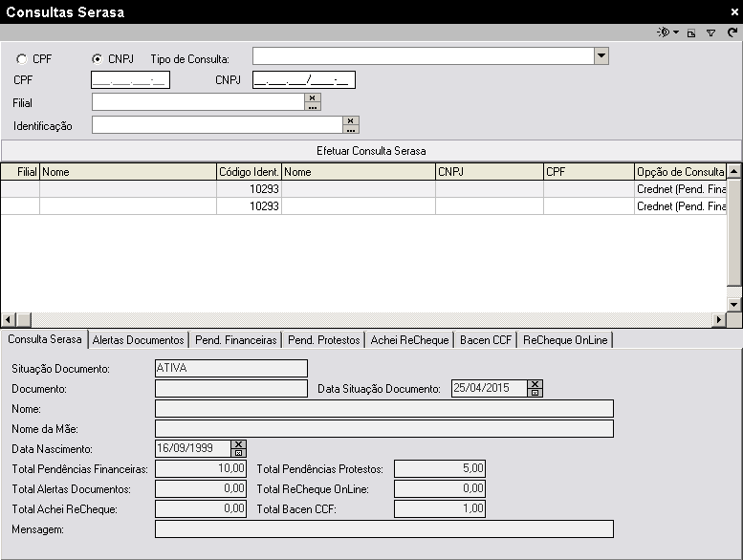The height and width of the screenshot is (560, 743).
Task: Click second row's Crednet (Pend. Fina cell
Action: (x=681, y=205)
